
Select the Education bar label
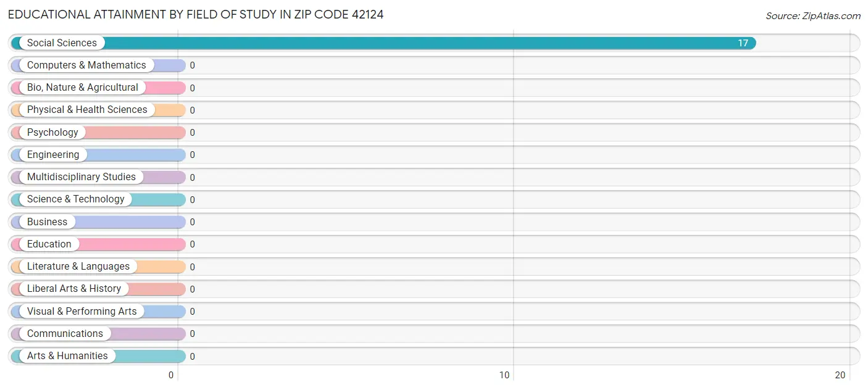[49, 244]
